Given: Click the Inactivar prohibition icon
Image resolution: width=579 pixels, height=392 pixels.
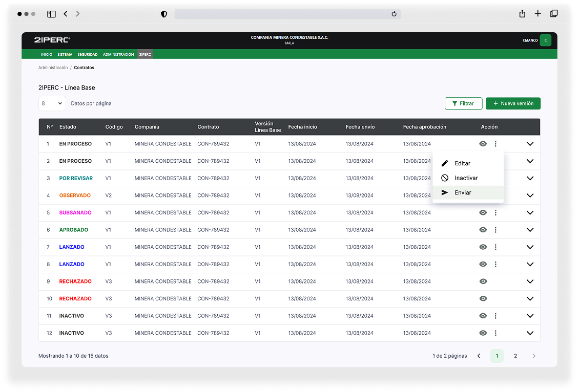Looking at the screenshot, I should (x=445, y=178).
